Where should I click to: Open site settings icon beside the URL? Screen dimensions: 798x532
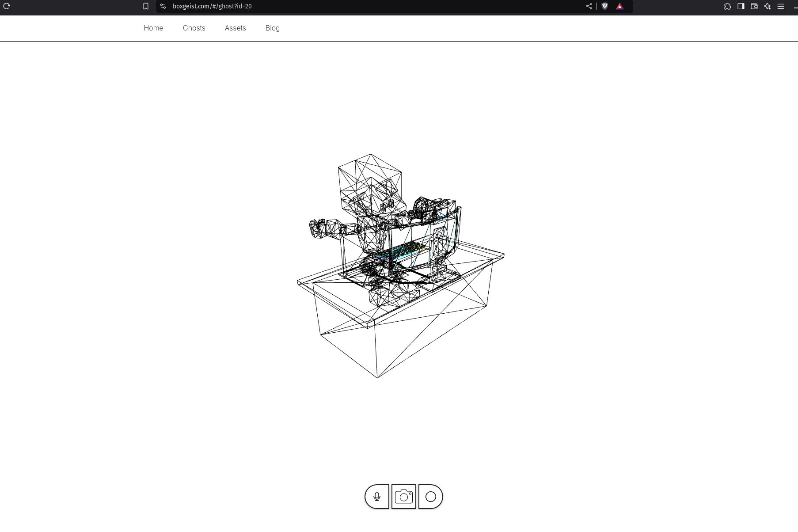point(163,6)
